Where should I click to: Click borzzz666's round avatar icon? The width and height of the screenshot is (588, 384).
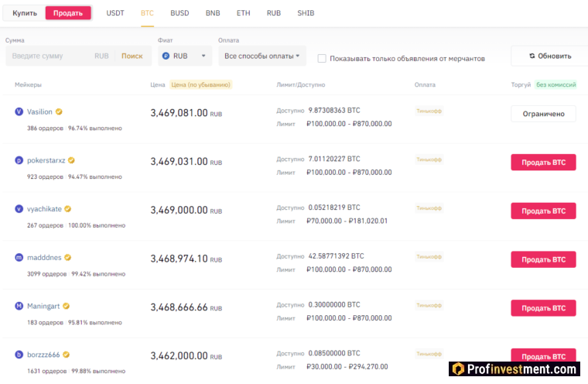pyautogui.click(x=19, y=355)
